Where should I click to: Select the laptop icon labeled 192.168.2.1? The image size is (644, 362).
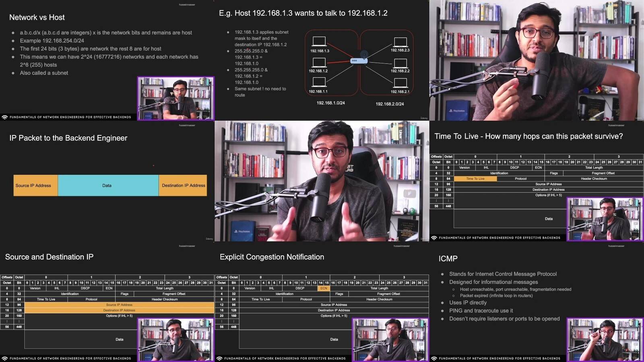pyautogui.click(x=400, y=83)
